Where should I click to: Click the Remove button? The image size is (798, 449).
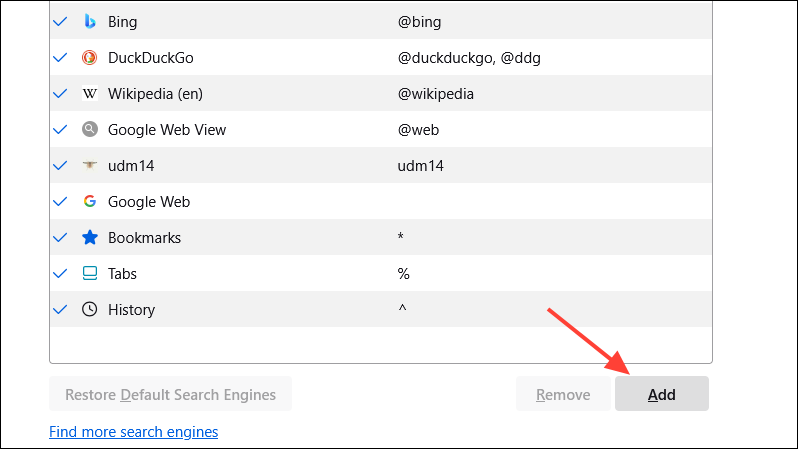[x=562, y=394]
